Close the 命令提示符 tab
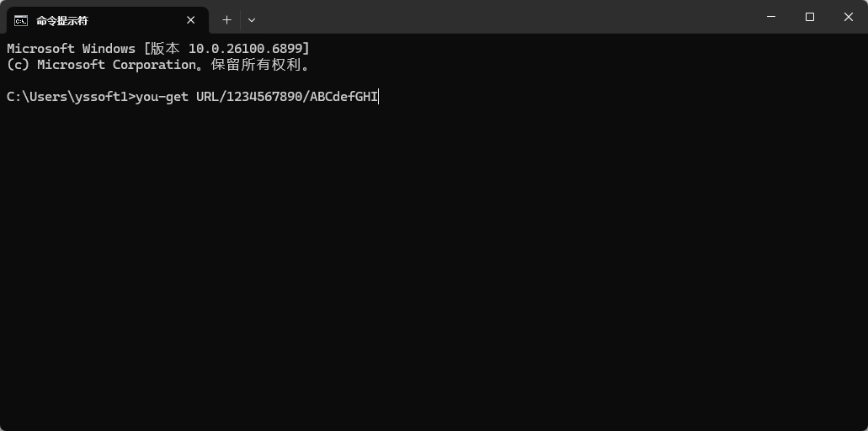 click(191, 20)
